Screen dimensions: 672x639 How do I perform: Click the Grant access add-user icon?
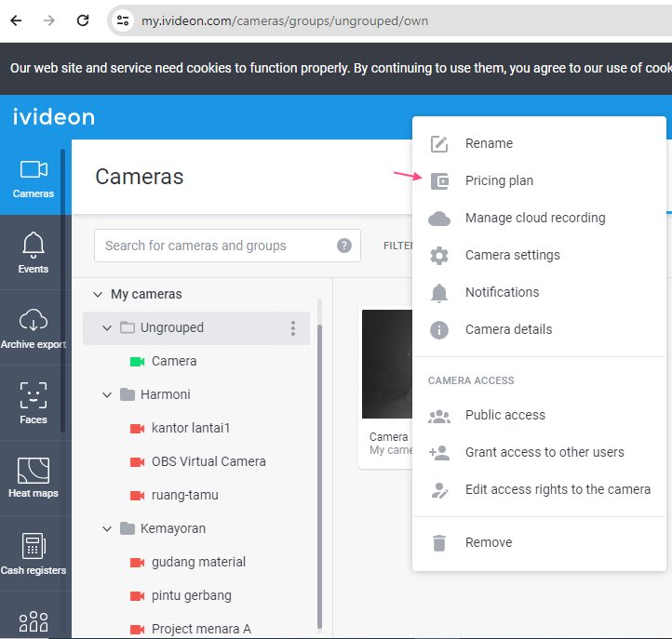439,453
